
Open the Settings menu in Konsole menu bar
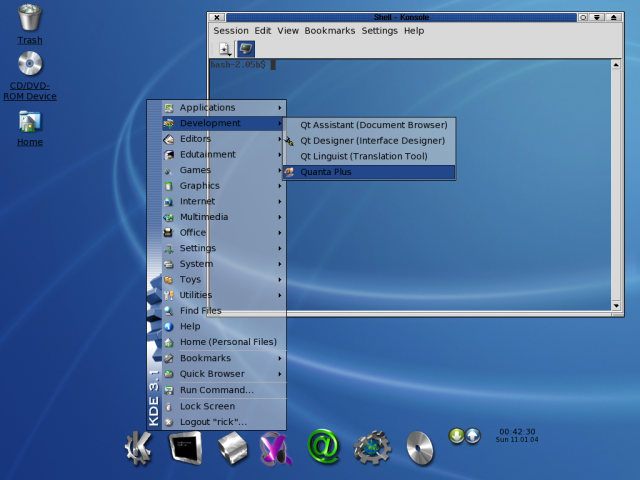(379, 31)
